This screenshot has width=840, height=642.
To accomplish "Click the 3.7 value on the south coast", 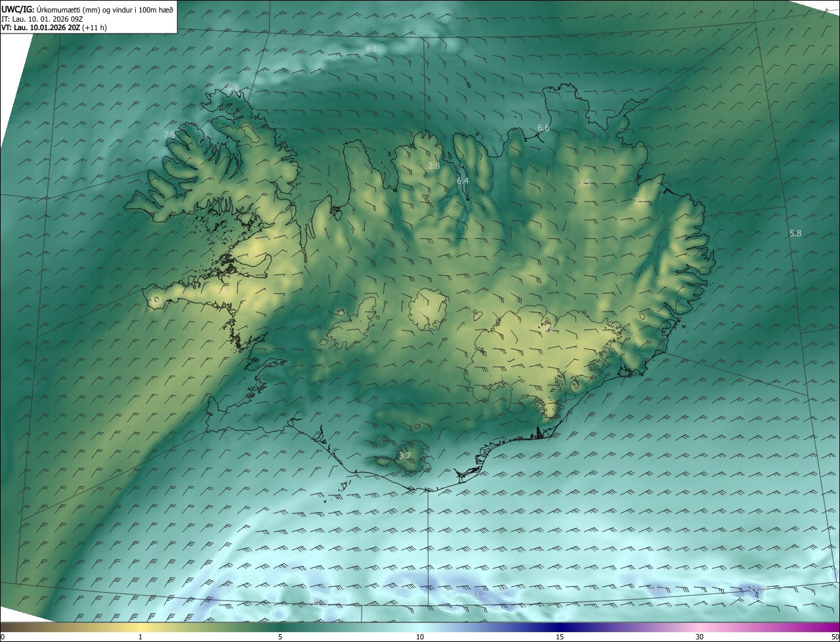I will 405,456.
